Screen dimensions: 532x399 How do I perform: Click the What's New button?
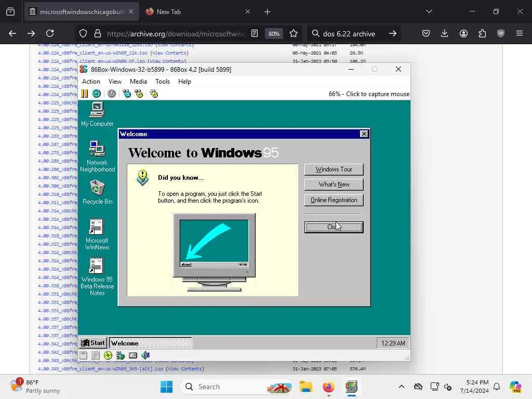[x=334, y=184]
